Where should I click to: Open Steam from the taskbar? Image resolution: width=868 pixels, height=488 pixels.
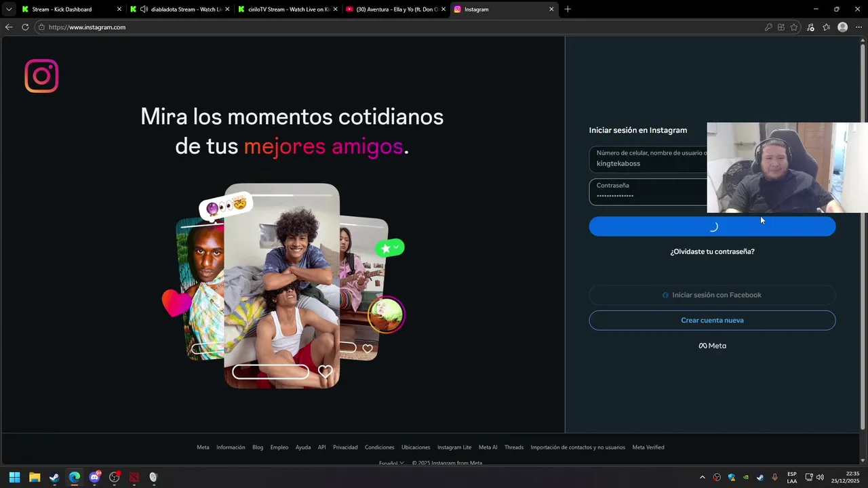54,477
